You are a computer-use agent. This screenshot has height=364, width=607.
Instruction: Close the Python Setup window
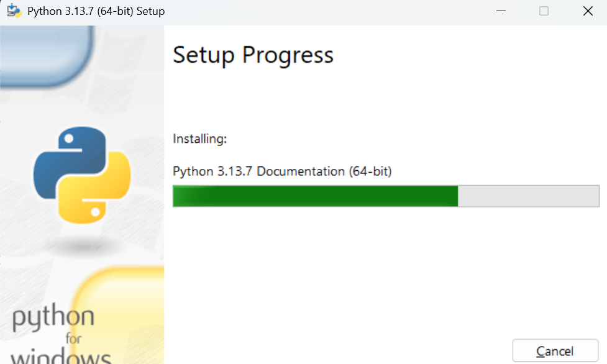point(587,11)
